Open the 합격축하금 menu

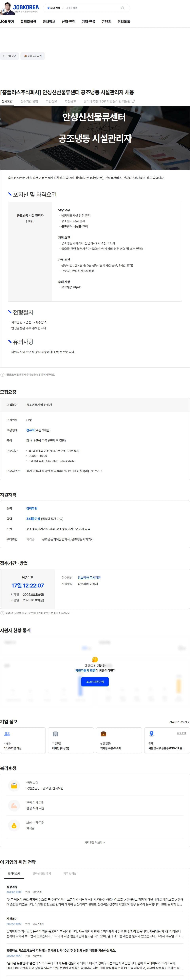click(29, 22)
